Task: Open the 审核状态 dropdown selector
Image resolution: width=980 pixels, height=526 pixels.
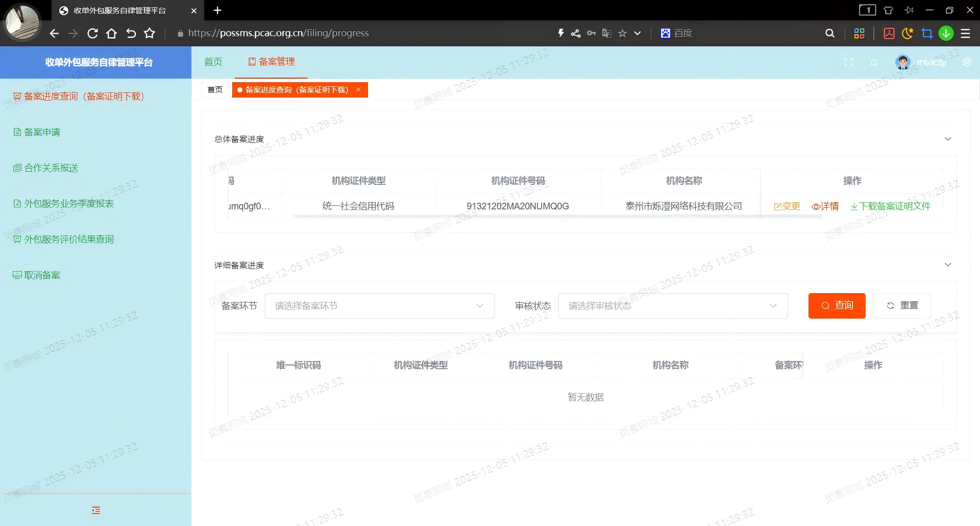Action: point(673,306)
